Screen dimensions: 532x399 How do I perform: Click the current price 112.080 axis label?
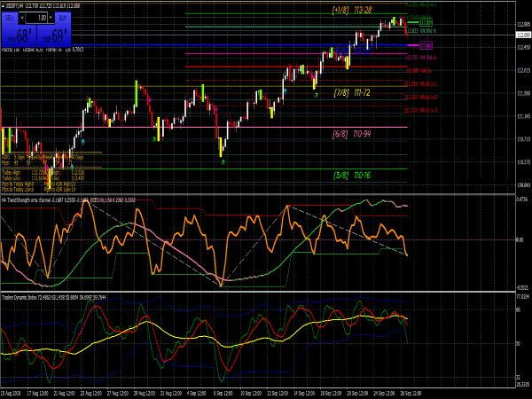click(x=523, y=35)
